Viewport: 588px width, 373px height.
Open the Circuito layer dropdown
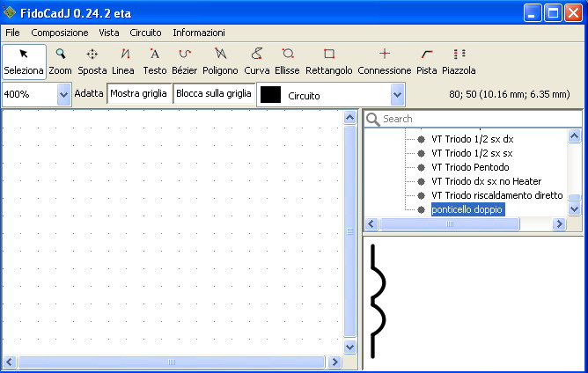[397, 95]
